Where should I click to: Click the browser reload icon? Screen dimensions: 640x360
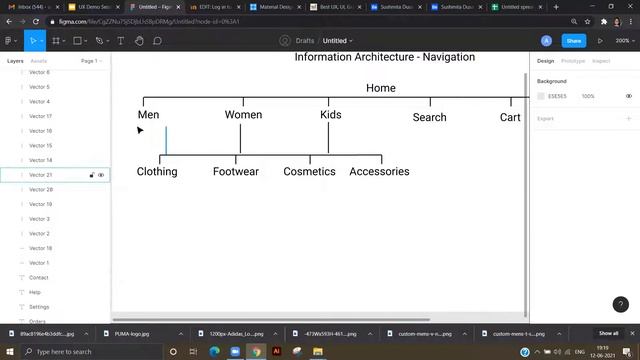click(x=36, y=22)
